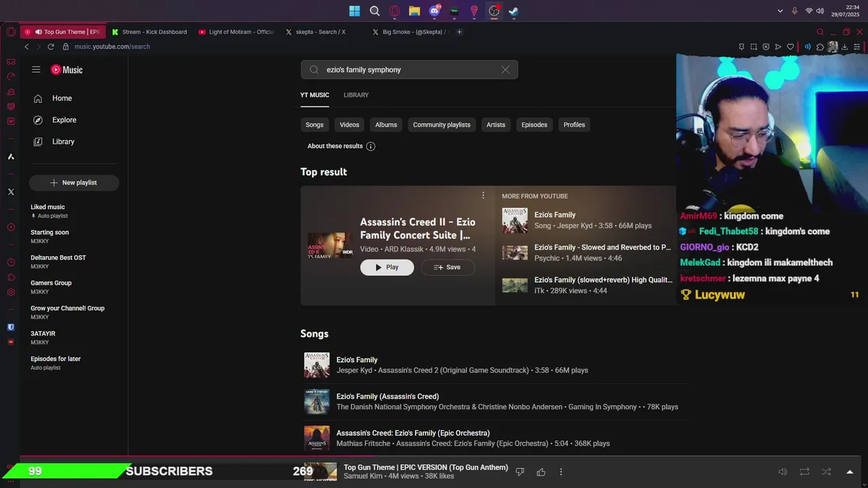Create a New playlist
Image resolution: width=868 pixels, height=488 pixels.
[74, 182]
